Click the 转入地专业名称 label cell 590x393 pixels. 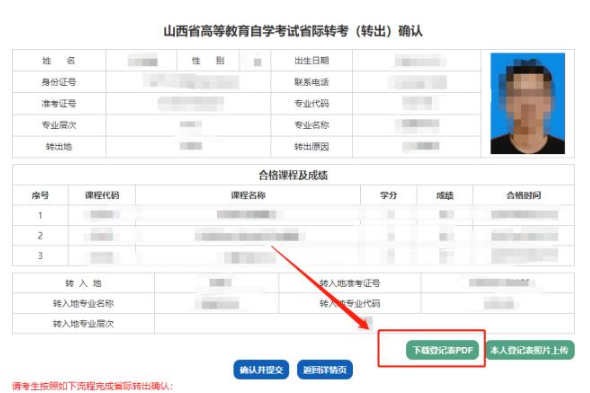point(84,303)
